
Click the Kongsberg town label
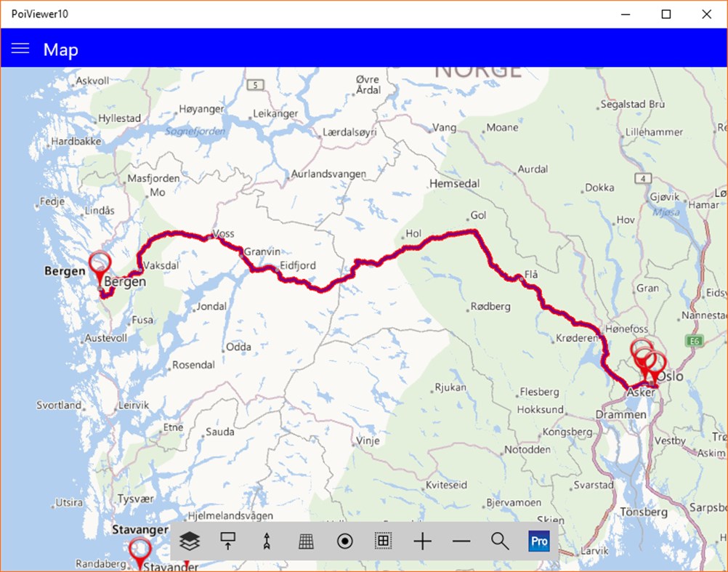tap(567, 432)
